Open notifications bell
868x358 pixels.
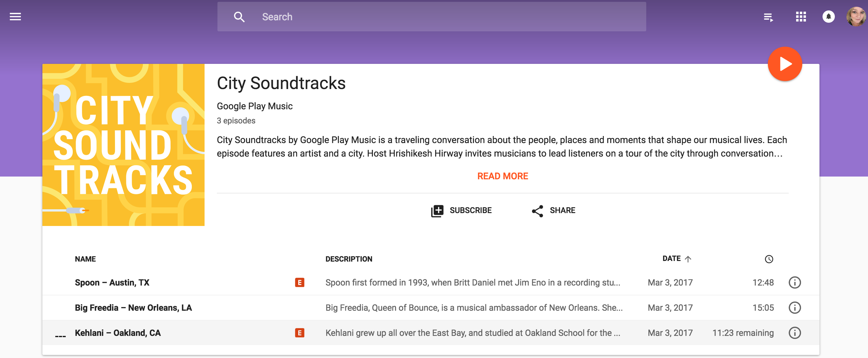[x=828, y=17]
